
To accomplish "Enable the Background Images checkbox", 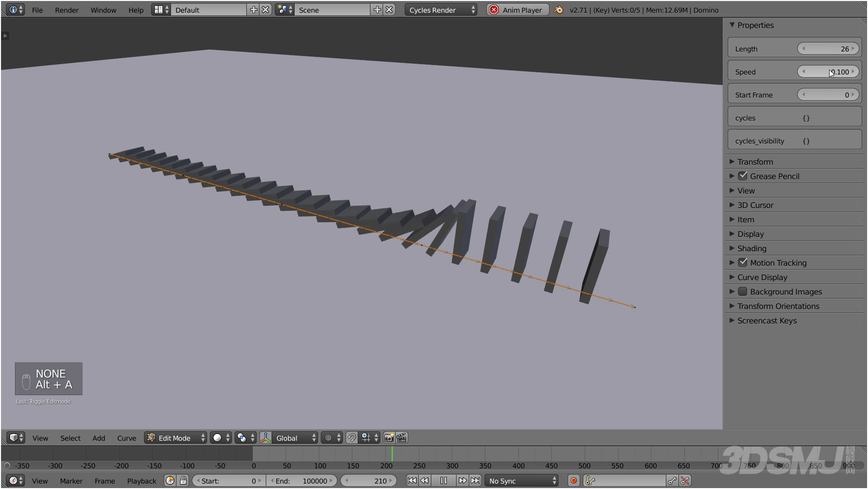I will click(x=743, y=291).
